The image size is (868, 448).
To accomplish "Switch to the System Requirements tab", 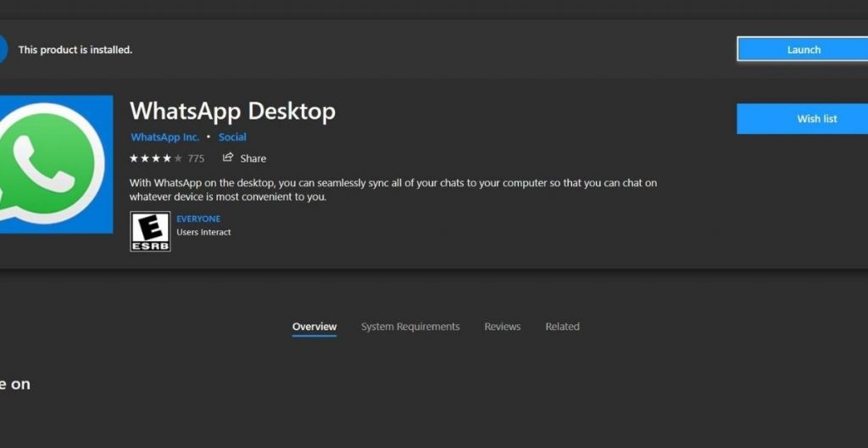I will click(x=410, y=327).
